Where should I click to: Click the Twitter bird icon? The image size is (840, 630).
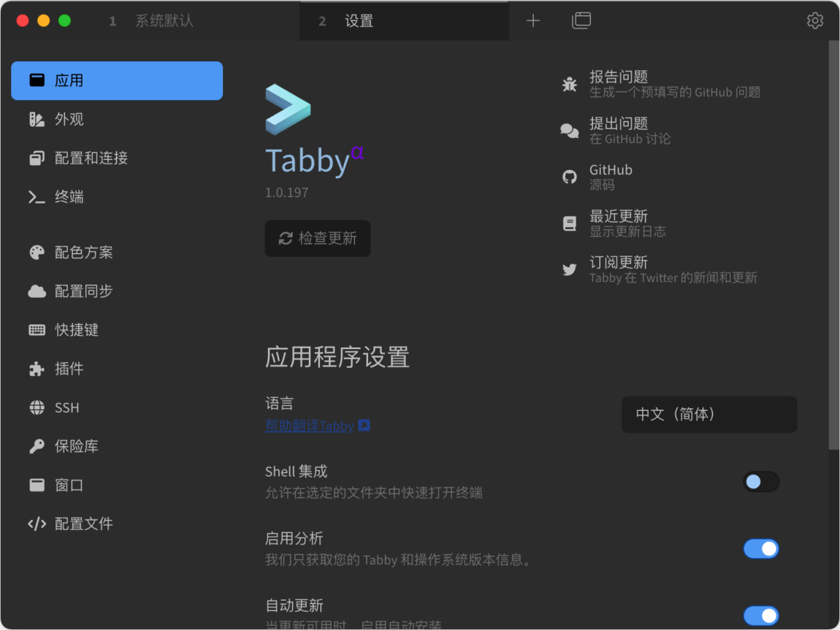[570, 270]
